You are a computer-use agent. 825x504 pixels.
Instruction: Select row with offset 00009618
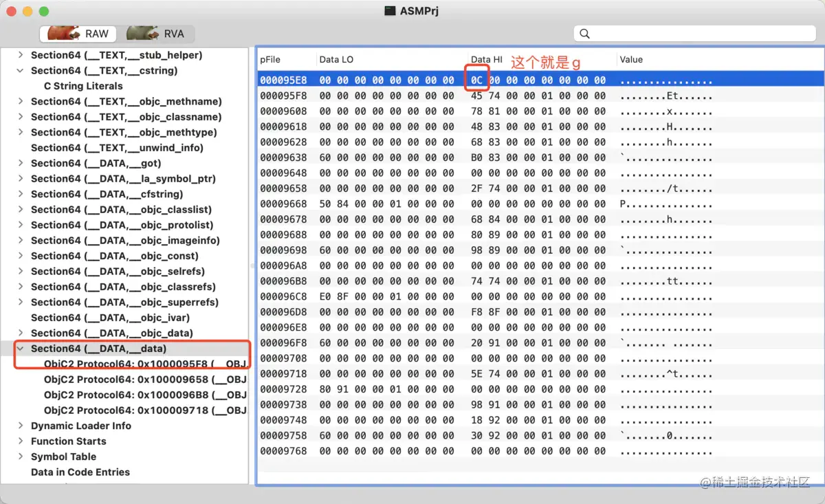point(540,127)
